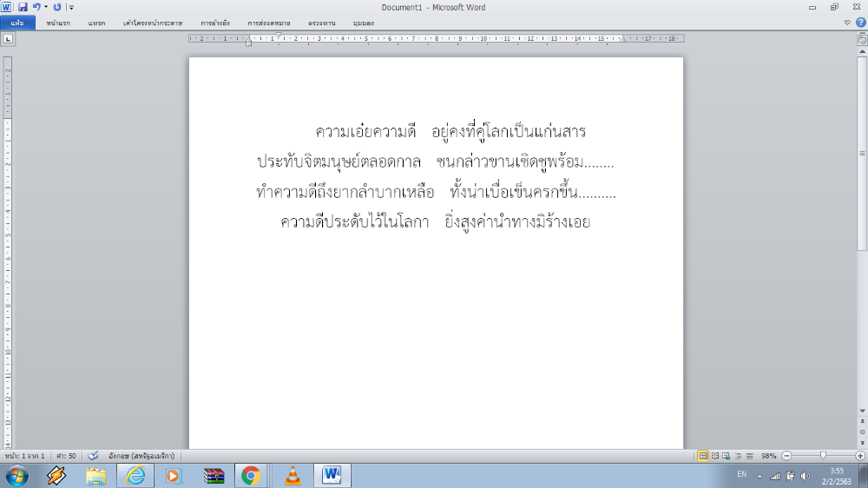Click the Save icon in Quick Access Toolbar
868x488 pixels.
[x=23, y=6]
